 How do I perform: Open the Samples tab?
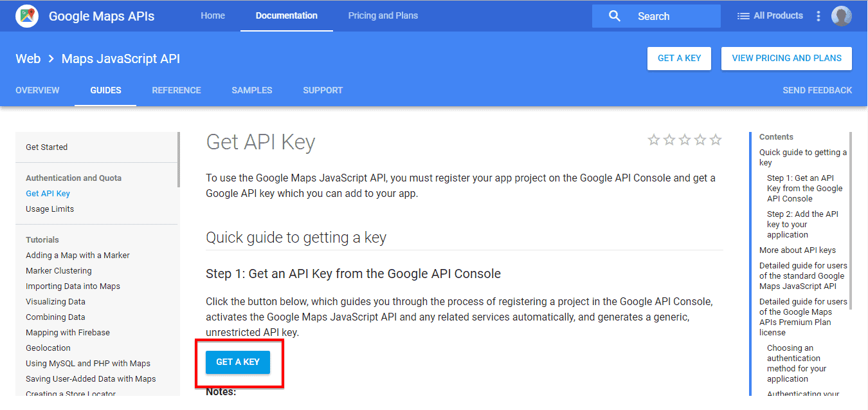252,90
